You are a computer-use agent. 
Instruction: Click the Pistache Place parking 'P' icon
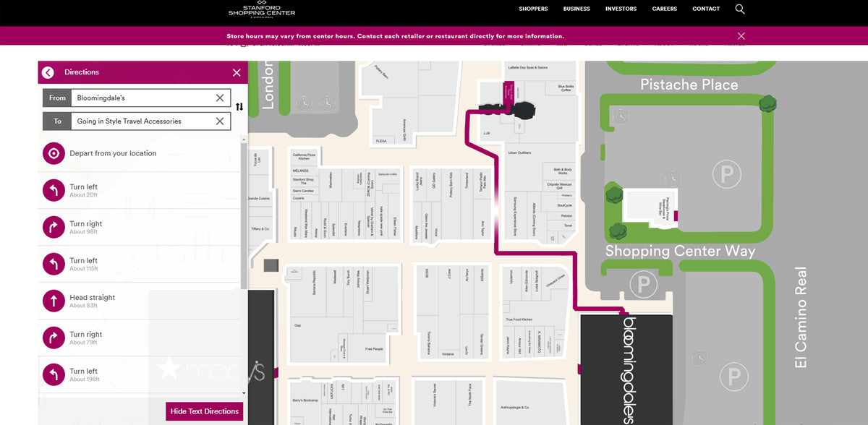point(727,174)
